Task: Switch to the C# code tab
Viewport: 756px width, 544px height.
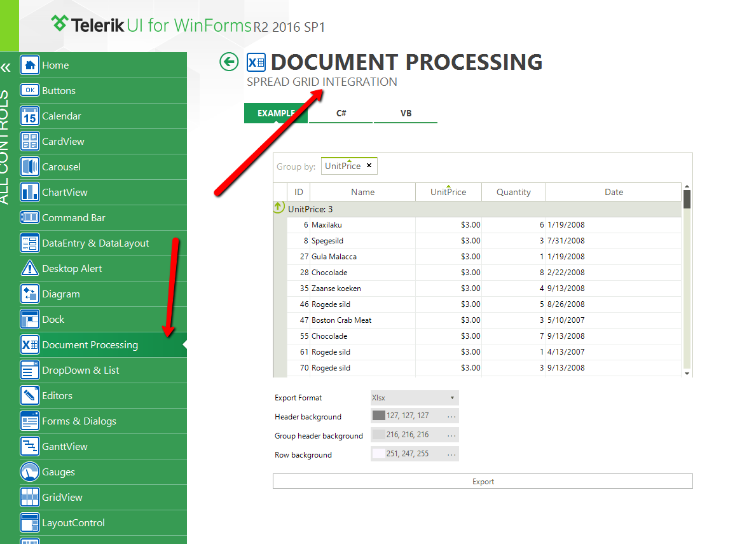Action: point(341,113)
